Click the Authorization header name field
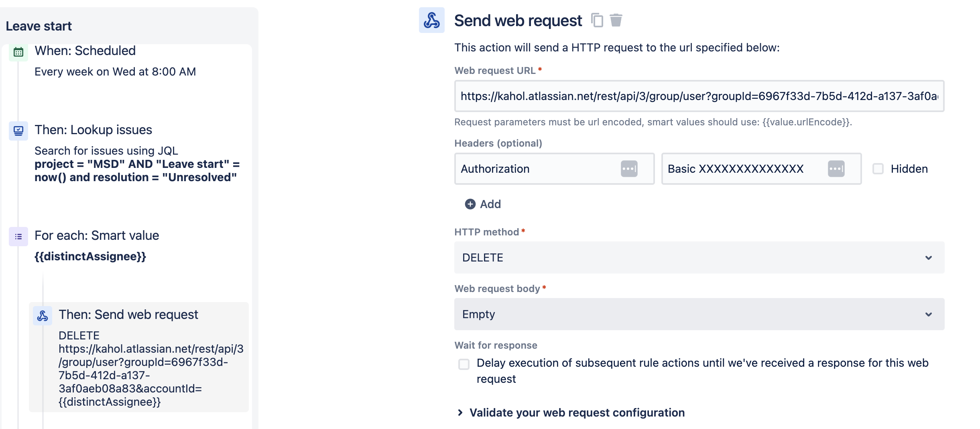This screenshot has height=429, width=980. pyautogui.click(x=538, y=169)
